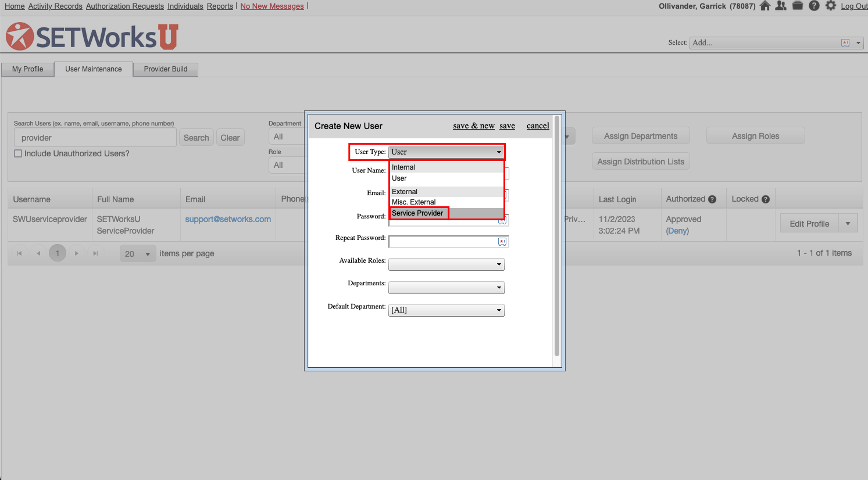Viewport: 868px width, 480px height.
Task: Sort by Username column header
Action: (x=32, y=199)
